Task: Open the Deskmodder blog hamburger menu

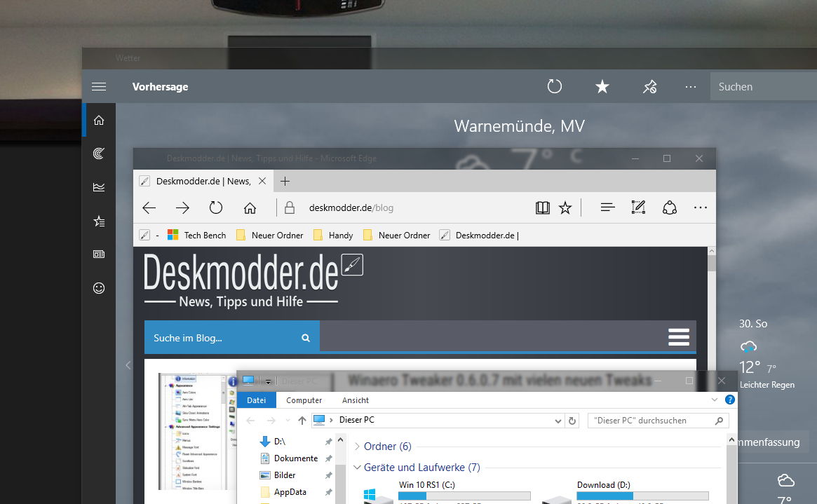Action: coord(679,337)
